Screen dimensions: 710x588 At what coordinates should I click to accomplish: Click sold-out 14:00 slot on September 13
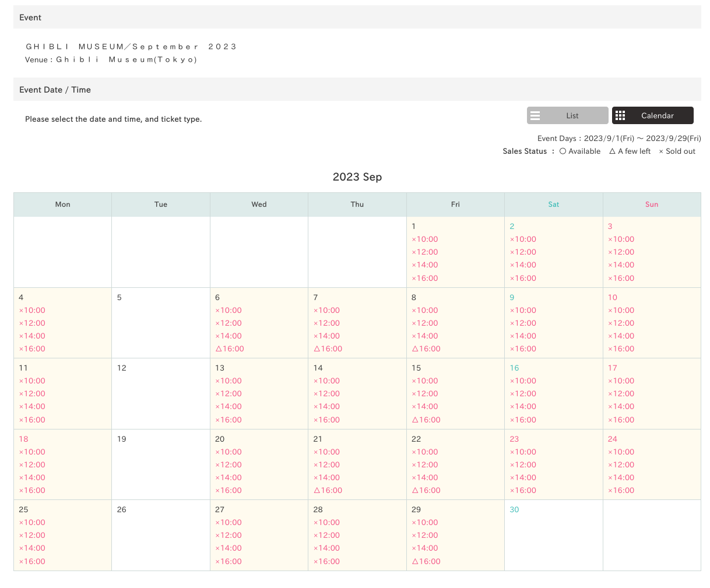229,406
